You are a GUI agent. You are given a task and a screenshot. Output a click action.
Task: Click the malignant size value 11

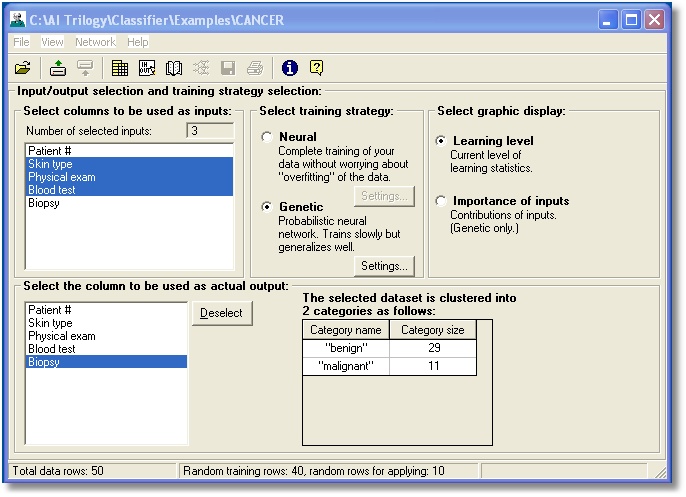click(x=433, y=366)
